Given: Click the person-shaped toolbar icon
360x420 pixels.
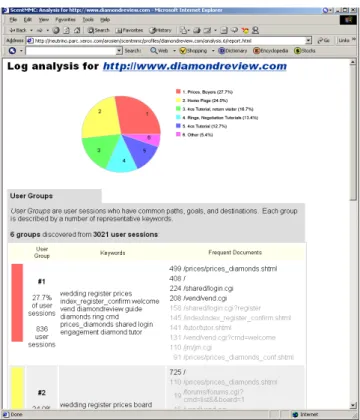Looking at the screenshot, I should 255,30.
